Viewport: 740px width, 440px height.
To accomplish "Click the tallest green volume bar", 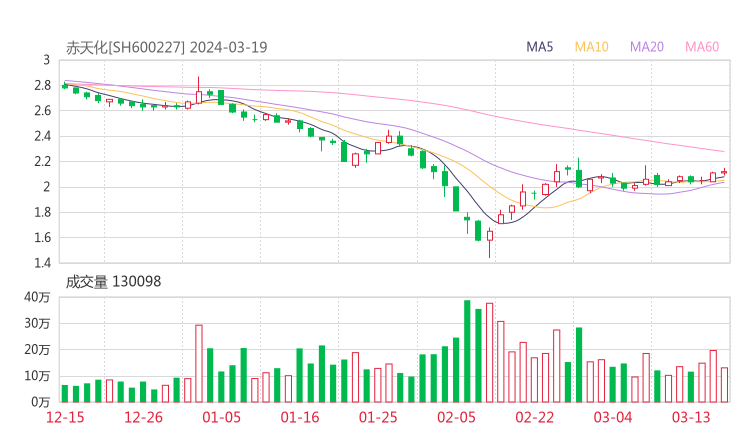I will [x=467, y=351].
